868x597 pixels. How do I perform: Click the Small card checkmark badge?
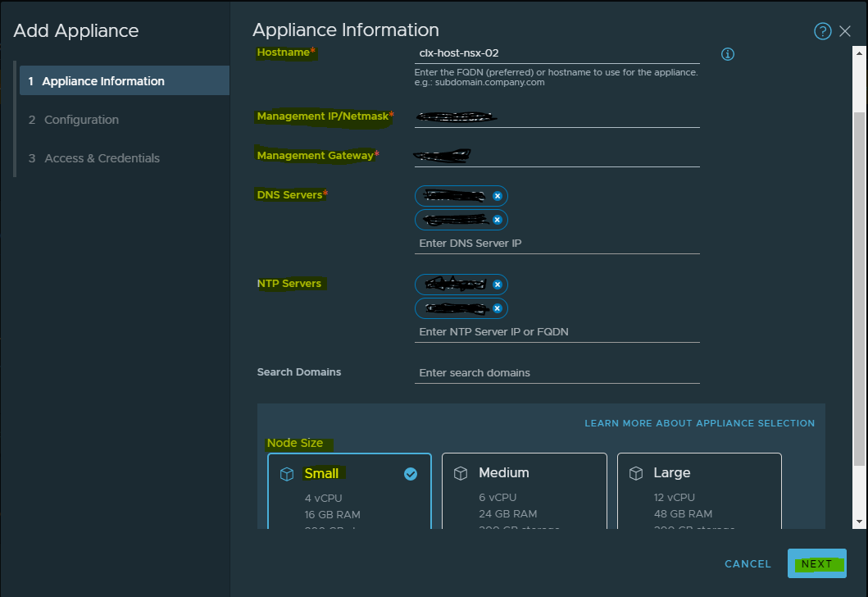point(410,474)
